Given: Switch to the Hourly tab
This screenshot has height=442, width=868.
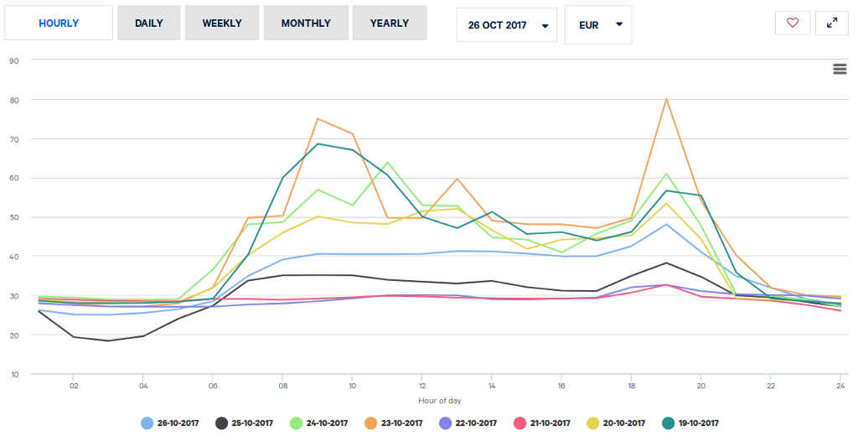Looking at the screenshot, I should click(59, 23).
